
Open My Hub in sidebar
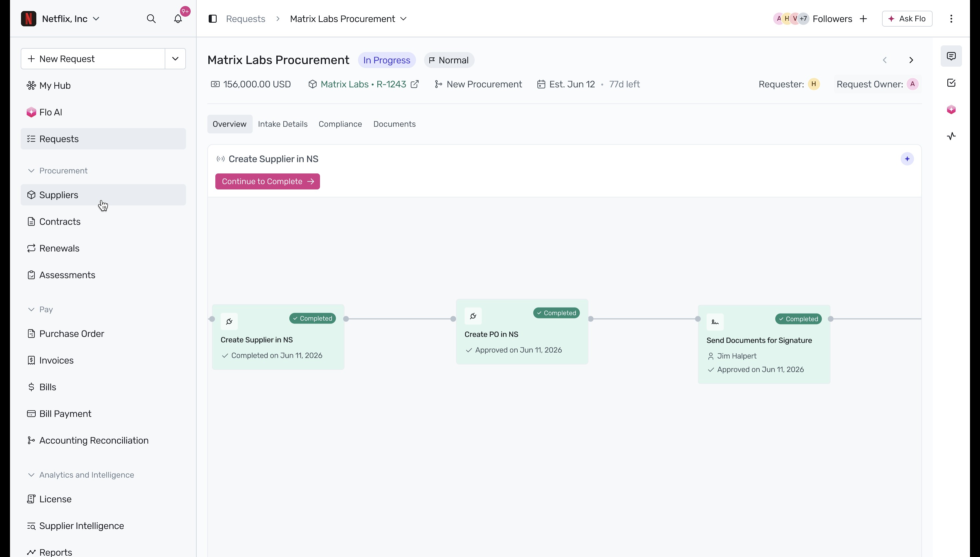click(103, 85)
